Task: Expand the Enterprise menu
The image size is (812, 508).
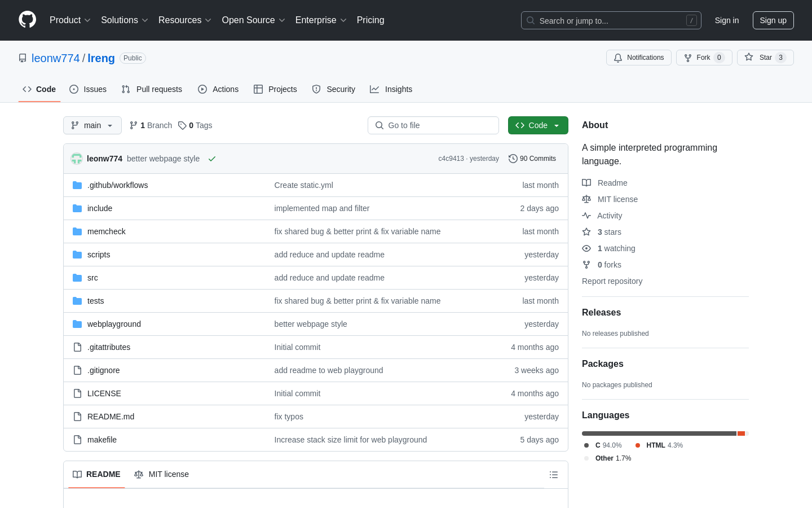Action: click(x=321, y=20)
